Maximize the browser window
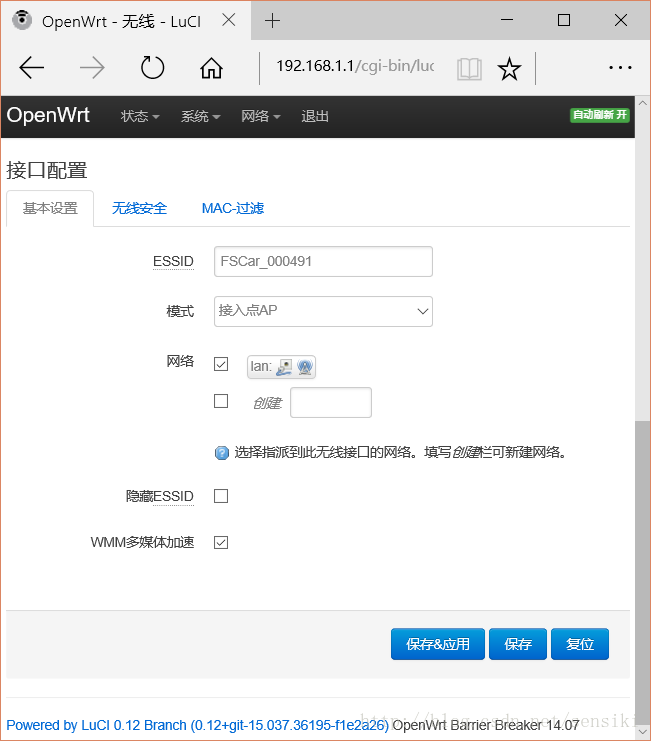Viewport: 651px width, 741px height. 564,20
